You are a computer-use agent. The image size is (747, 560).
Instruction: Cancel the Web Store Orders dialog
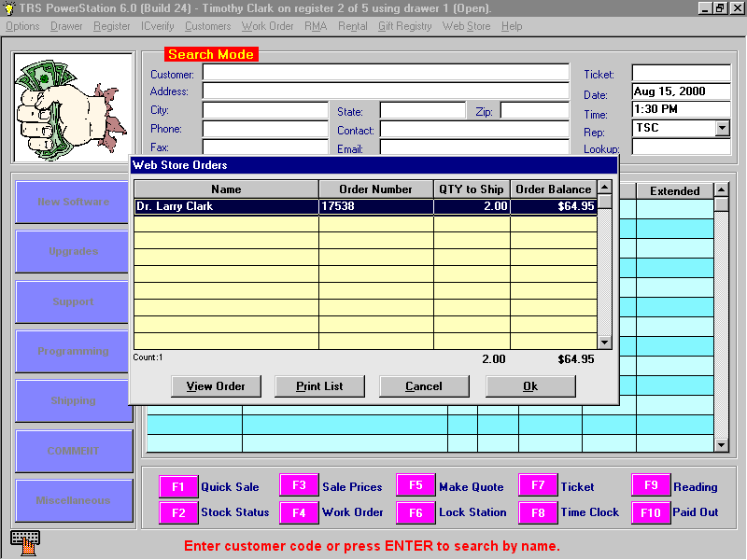(x=424, y=386)
